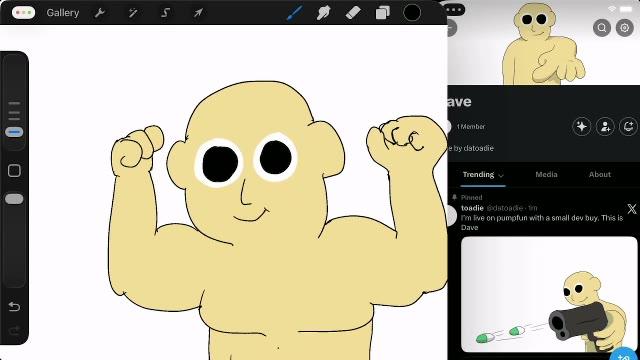Undo the last stroke
Image resolution: width=640 pixels, height=360 pixels.
pos(14,307)
